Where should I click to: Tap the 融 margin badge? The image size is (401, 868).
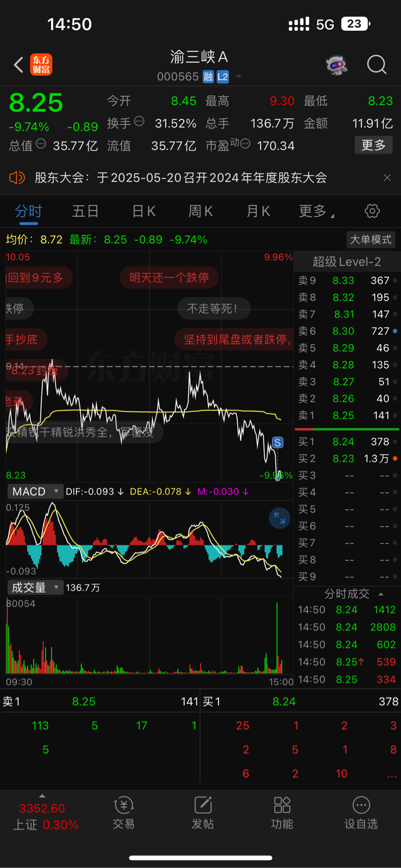[x=208, y=77]
